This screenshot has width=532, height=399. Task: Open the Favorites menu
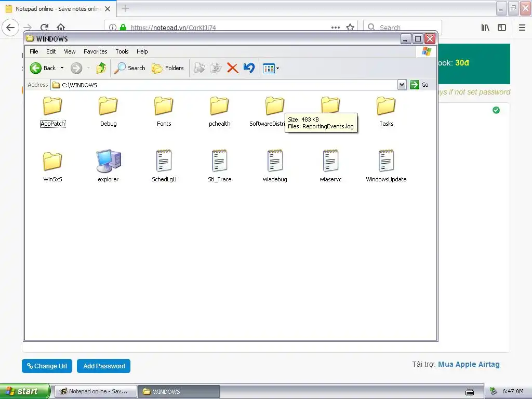coord(96,51)
